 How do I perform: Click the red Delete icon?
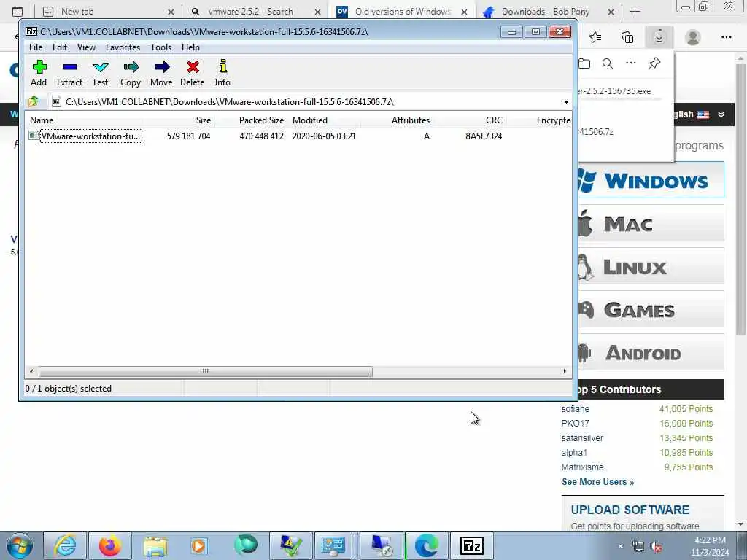point(193,73)
